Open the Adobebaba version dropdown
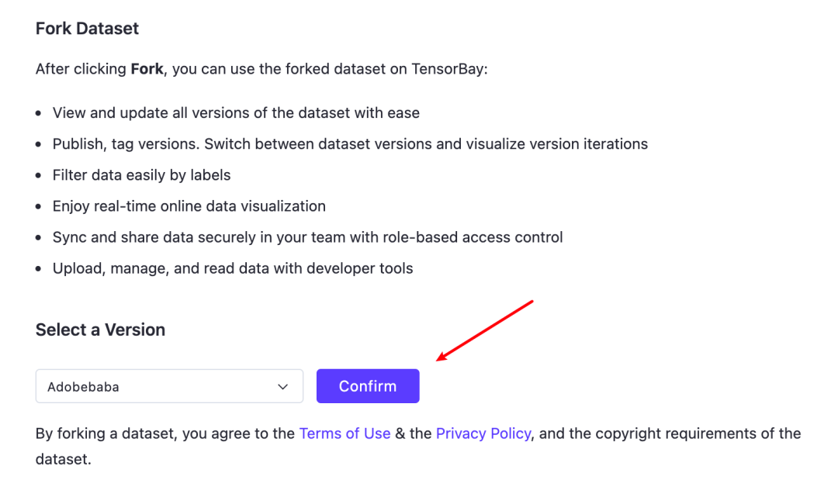Screen dimensions: 838x504 click(169, 386)
